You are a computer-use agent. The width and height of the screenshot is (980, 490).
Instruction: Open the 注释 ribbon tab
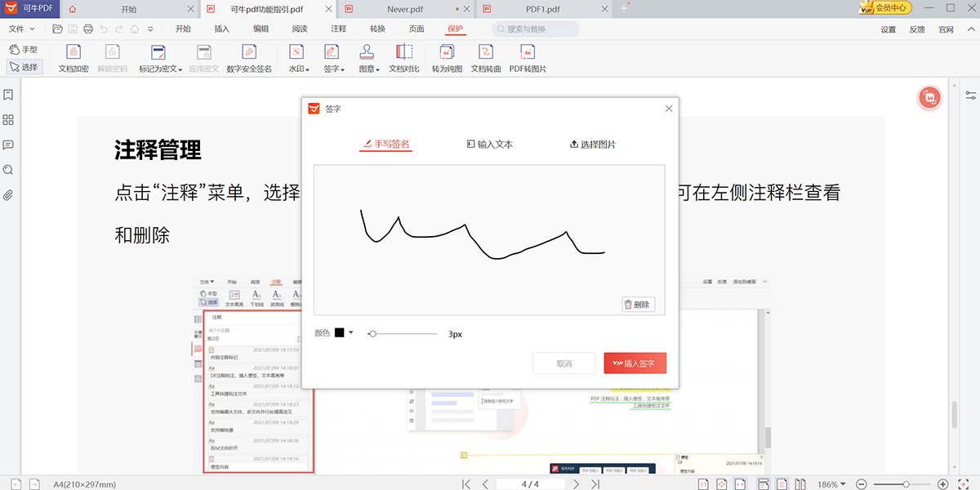pyautogui.click(x=338, y=28)
